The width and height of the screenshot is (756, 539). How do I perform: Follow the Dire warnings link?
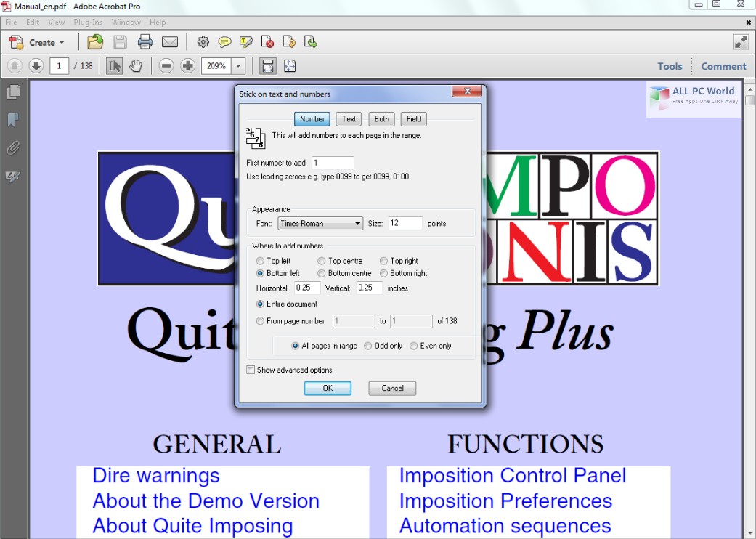[x=156, y=476]
